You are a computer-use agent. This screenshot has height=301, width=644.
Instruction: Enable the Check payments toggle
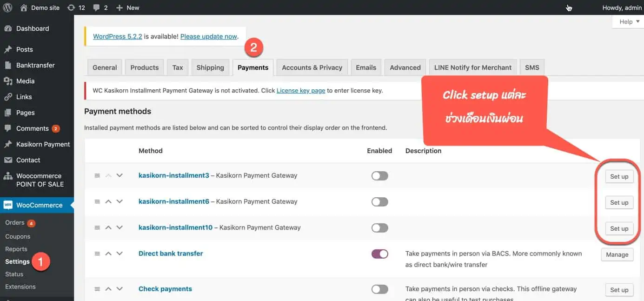pyautogui.click(x=379, y=289)
